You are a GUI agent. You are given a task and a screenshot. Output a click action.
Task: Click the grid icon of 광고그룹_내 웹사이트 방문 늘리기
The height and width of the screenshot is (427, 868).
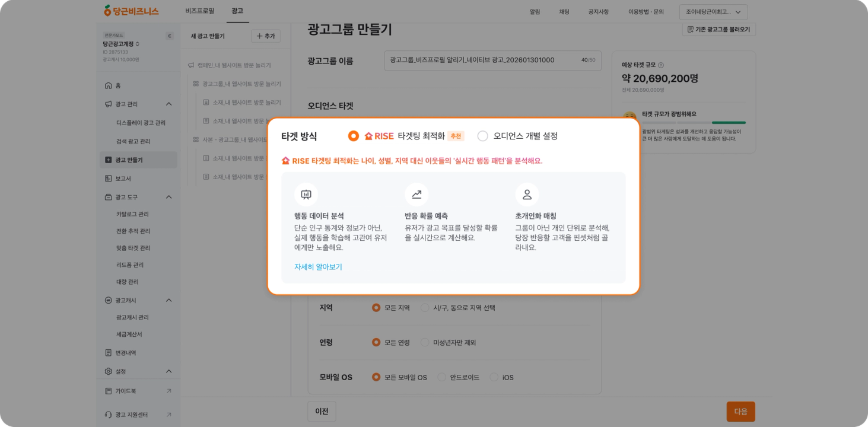(196, 84)
